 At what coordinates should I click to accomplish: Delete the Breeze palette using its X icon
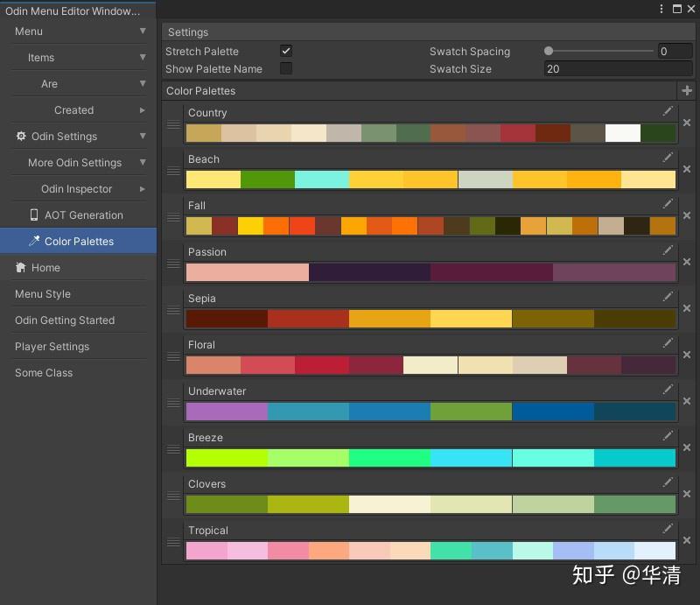pos(687,448)
